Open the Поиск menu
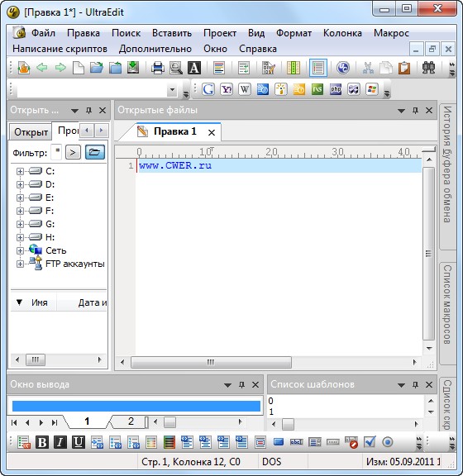Viewport: 463px width, 476px height. pos(126,33)
